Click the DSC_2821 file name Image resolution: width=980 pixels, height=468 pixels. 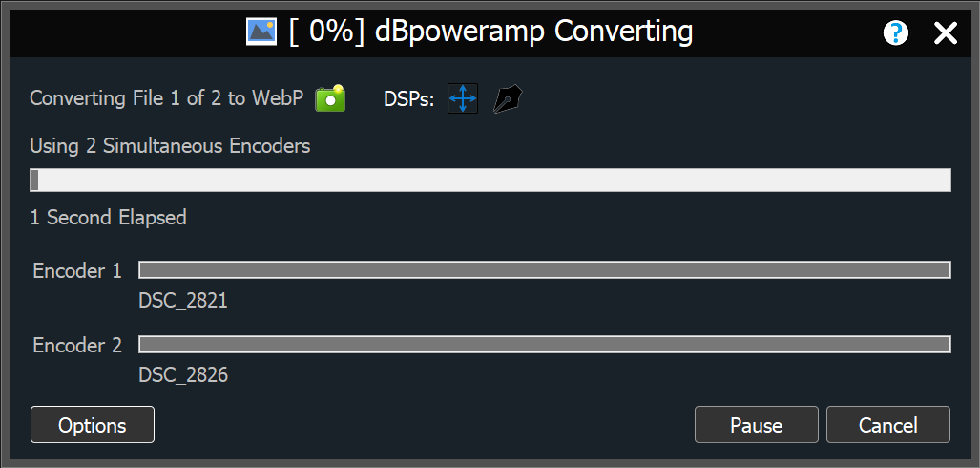[x=183, y=301]
